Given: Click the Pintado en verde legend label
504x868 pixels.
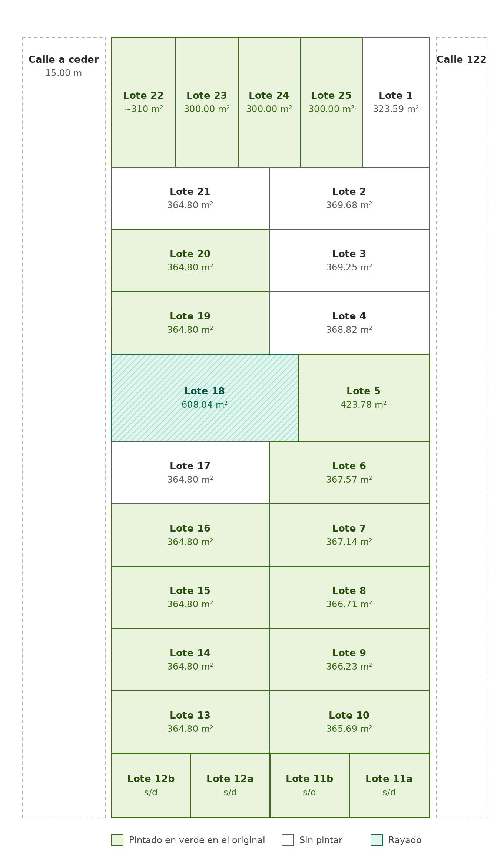Looking at the screenshot, I should [197, 840].
